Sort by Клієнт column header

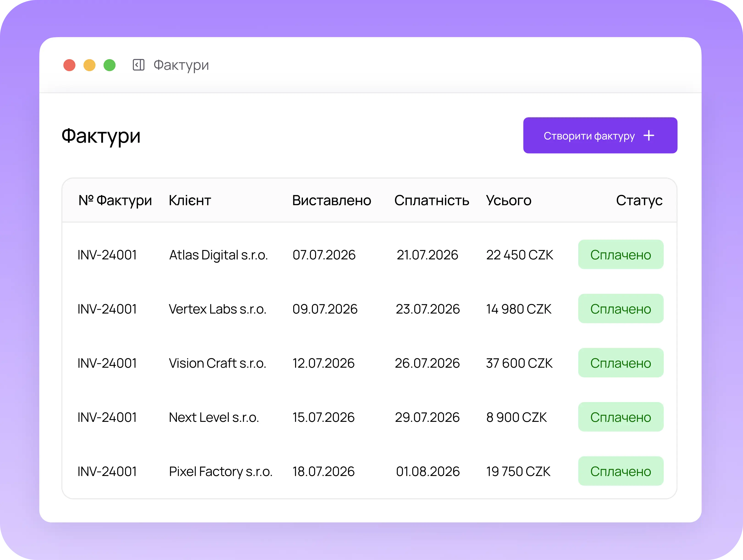pos(190,200)
